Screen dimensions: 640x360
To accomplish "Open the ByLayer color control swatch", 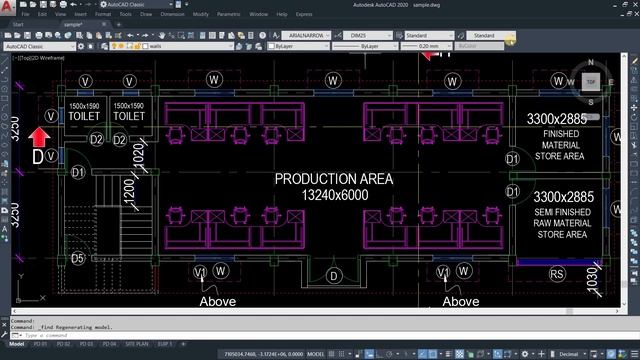I will click(x=271, y=47).
